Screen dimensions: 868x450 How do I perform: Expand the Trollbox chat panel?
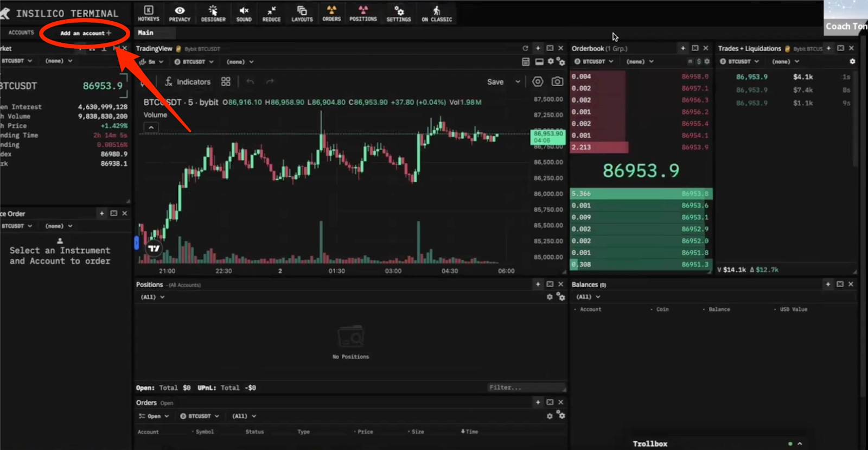[800, 443]
